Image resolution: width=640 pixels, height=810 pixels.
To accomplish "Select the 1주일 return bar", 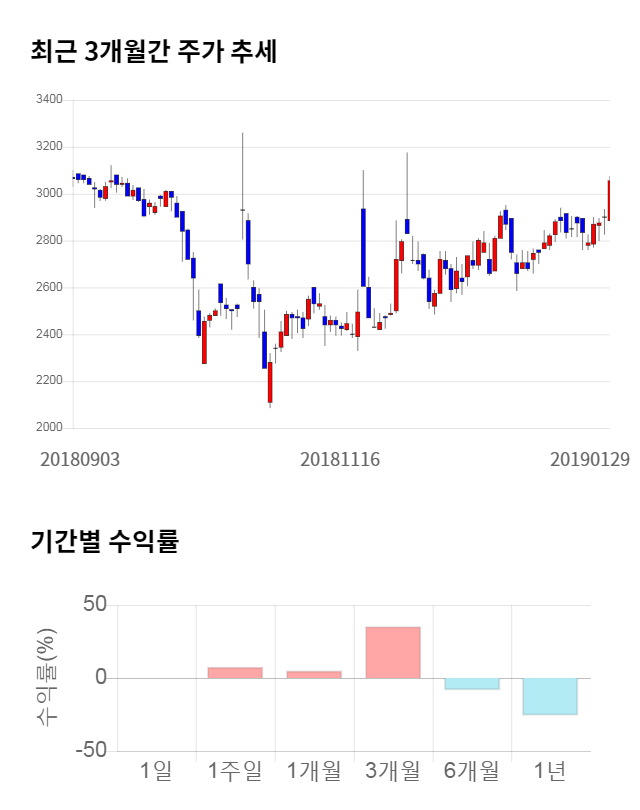I will point(235,673).
